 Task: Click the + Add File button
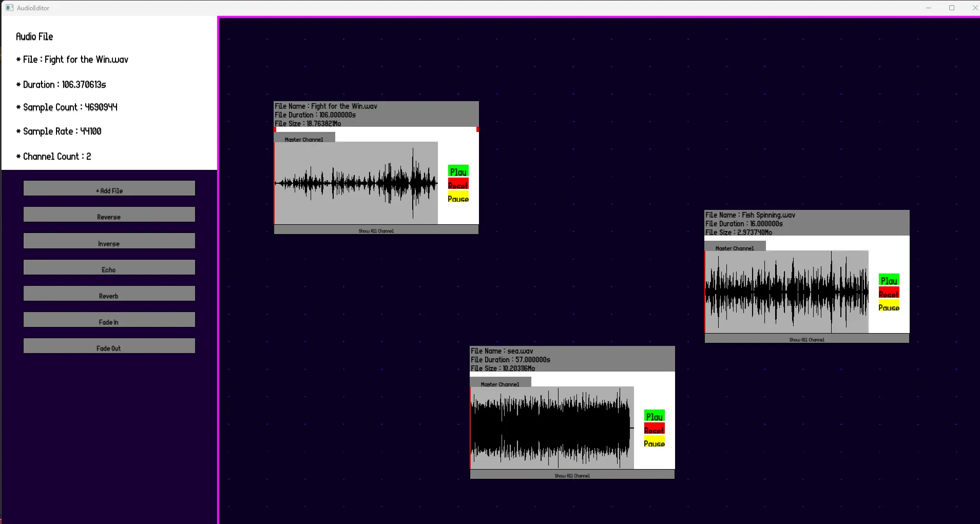(x=109, y=188)
